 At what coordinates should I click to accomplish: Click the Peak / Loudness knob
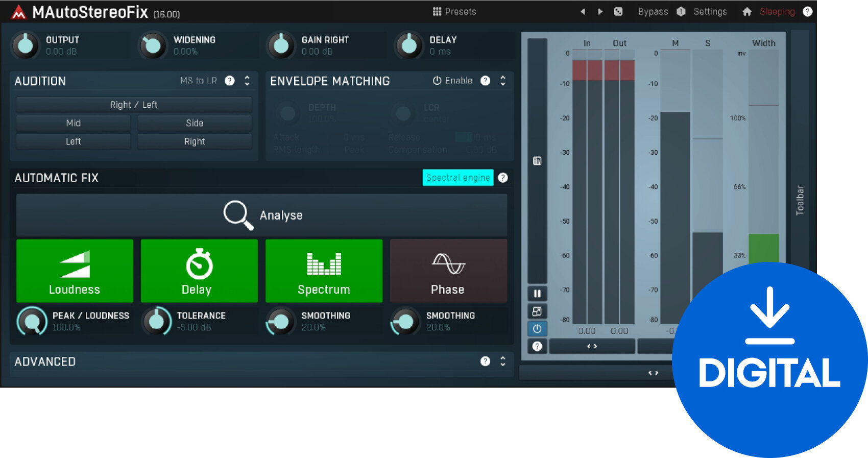32,321
